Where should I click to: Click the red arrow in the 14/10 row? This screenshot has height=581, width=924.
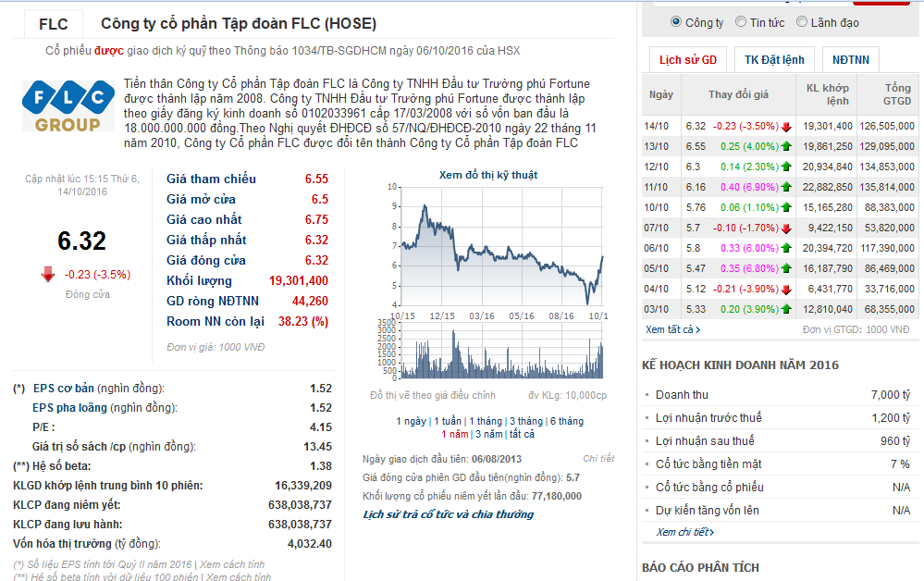coord(786,126)
